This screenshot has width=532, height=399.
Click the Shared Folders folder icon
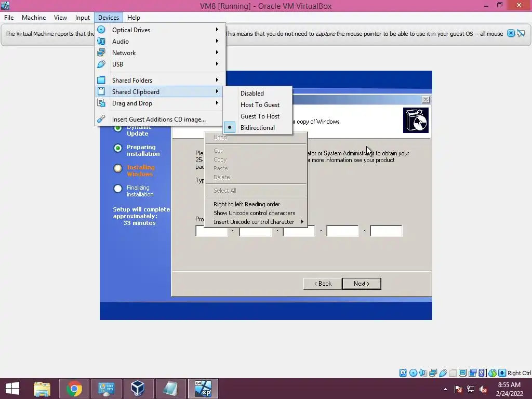tap(101, 80)
